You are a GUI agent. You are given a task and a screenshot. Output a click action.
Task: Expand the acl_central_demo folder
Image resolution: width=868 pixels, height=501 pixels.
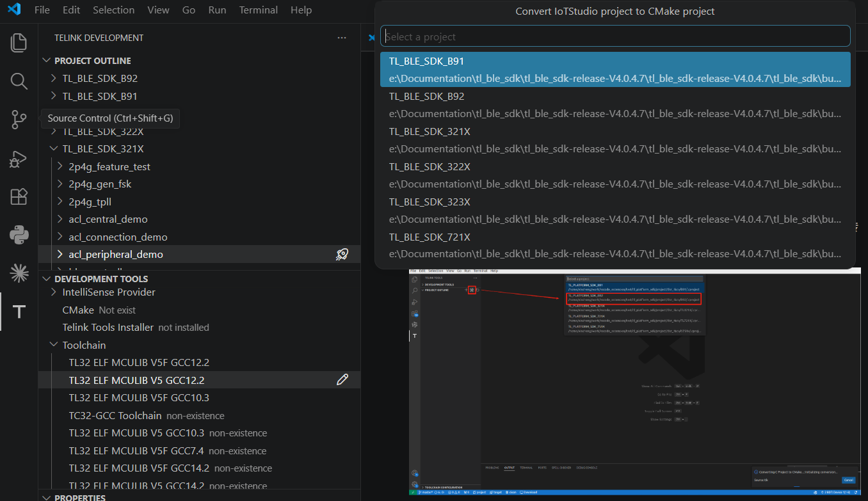60,219
